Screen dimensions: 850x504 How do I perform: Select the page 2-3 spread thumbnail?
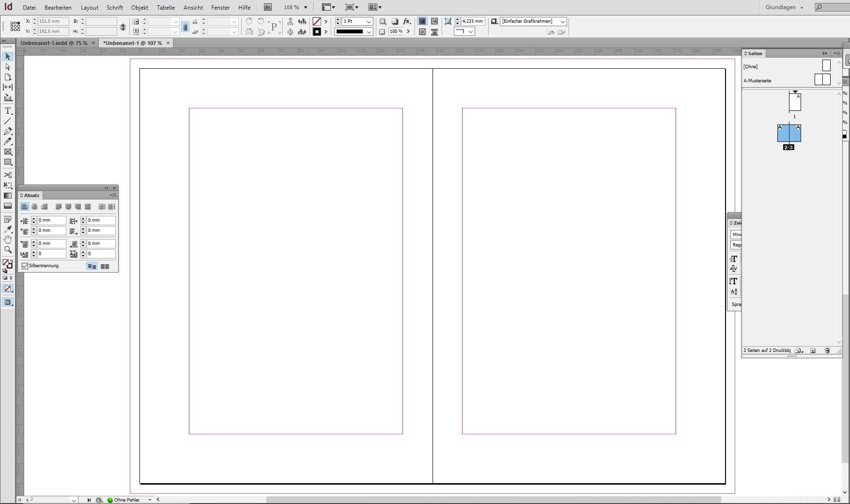click(x=788, y=133)
